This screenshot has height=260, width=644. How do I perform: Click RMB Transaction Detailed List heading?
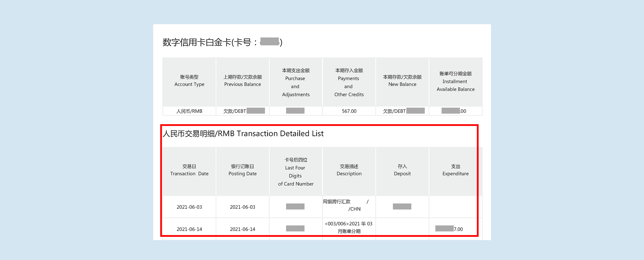click(x=243, y=134)
